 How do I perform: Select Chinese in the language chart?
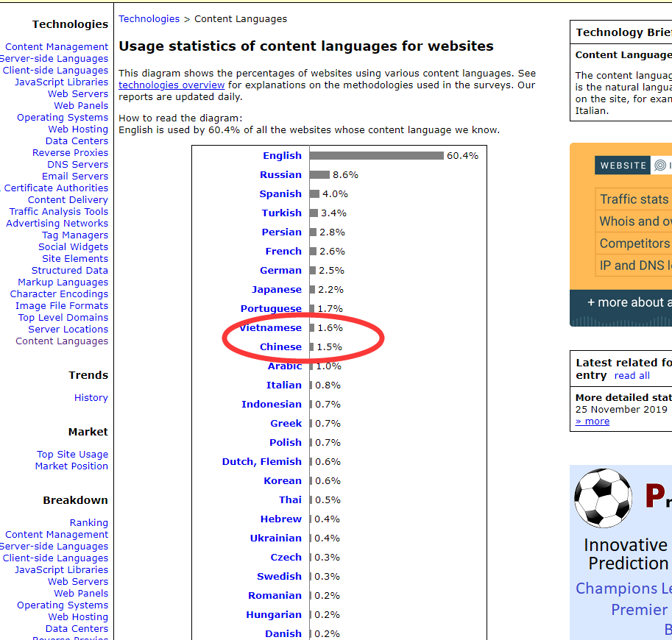[x=280, y=347]
